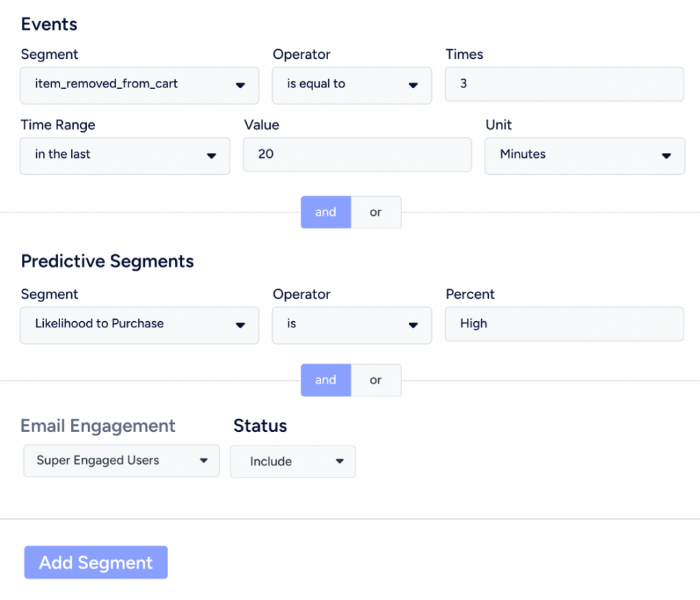Click the Add Segment button
This screenshot has height=600, width=700.
[96, 562]
